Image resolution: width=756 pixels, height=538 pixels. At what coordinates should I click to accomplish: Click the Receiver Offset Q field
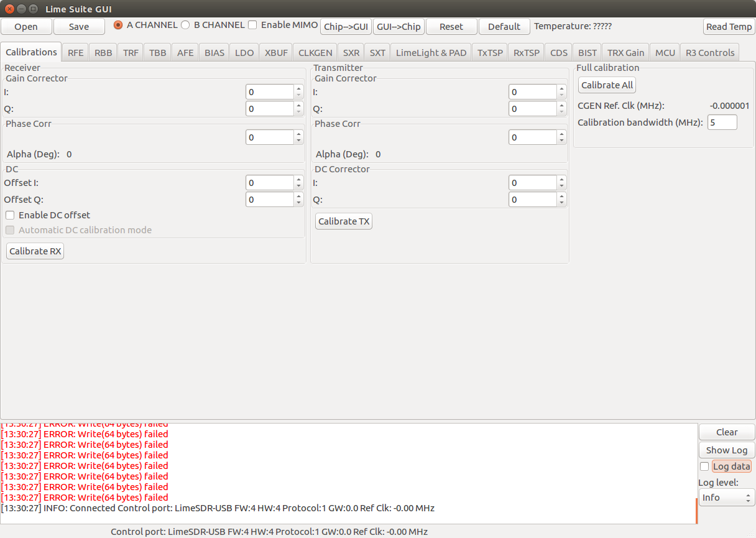pyautogui.click(x=270, y=200)
